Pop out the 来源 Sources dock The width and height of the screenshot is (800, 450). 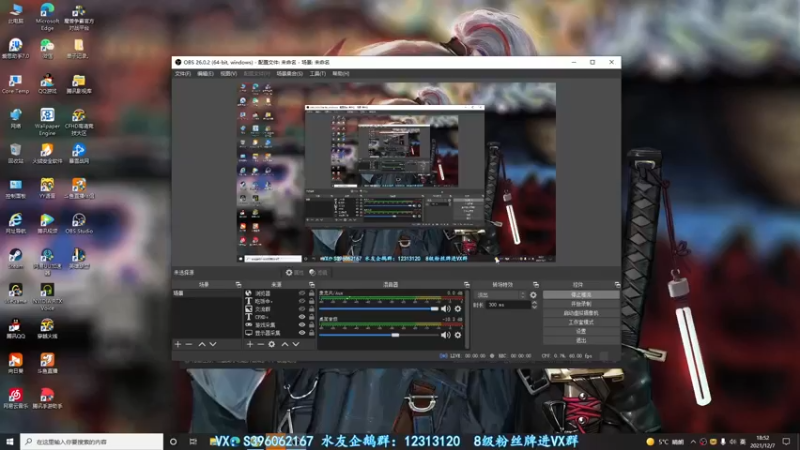click(312, 285)
